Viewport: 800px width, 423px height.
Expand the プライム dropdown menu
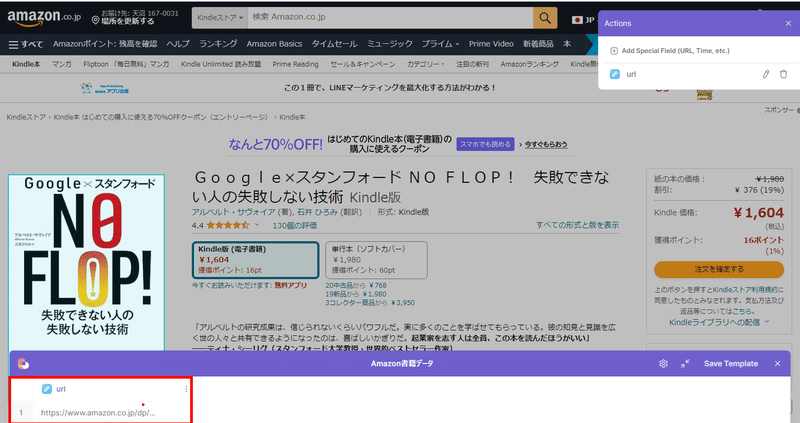[x=440, y=44]
